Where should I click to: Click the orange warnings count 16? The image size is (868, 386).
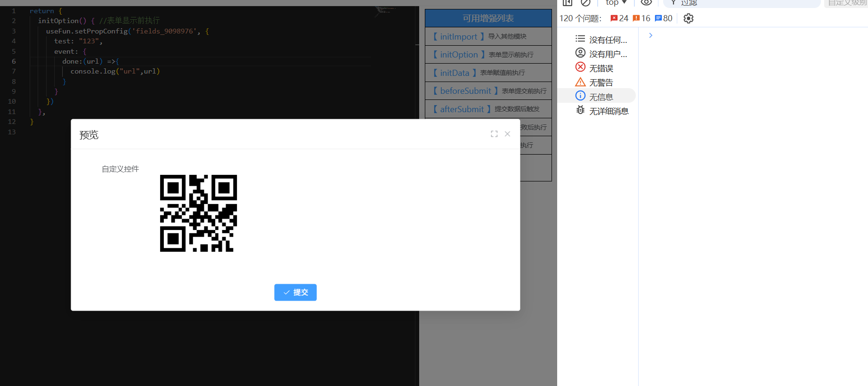[641, 18]
